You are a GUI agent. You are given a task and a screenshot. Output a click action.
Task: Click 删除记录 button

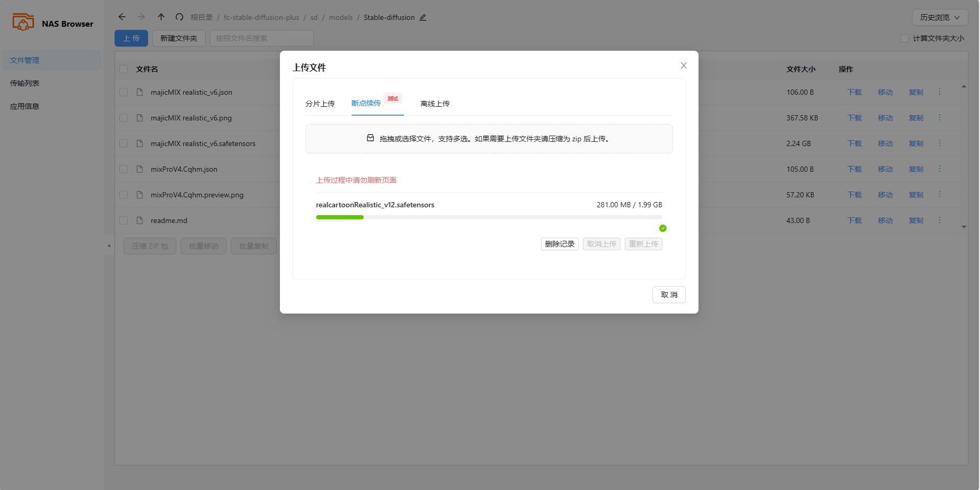(x=560, y=244)
